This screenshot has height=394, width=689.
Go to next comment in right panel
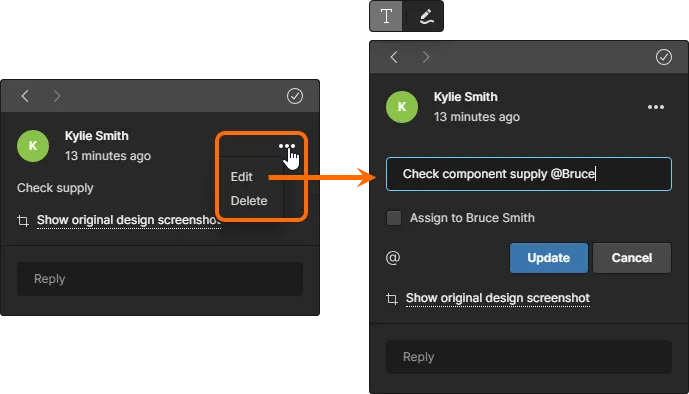coord(425,57)
